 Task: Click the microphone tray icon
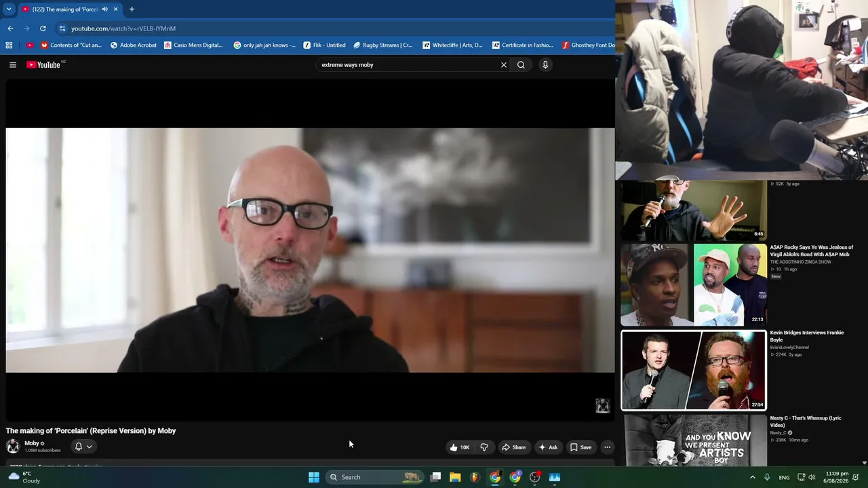pyautogui.click(x=767, y=477)
